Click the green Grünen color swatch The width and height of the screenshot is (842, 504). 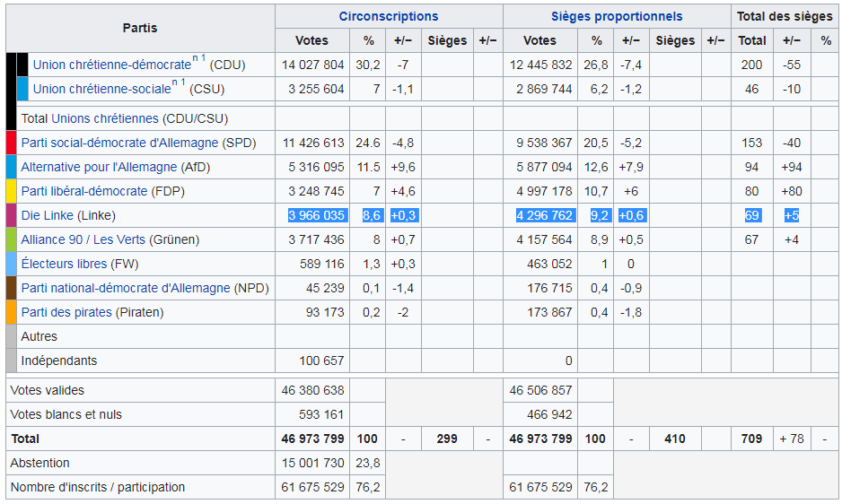coord(11,239)
